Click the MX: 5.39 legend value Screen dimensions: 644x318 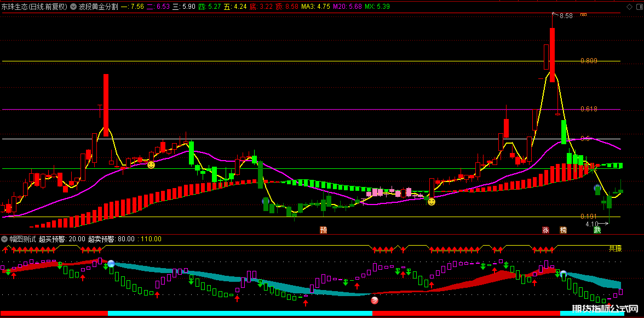(377, 7)
